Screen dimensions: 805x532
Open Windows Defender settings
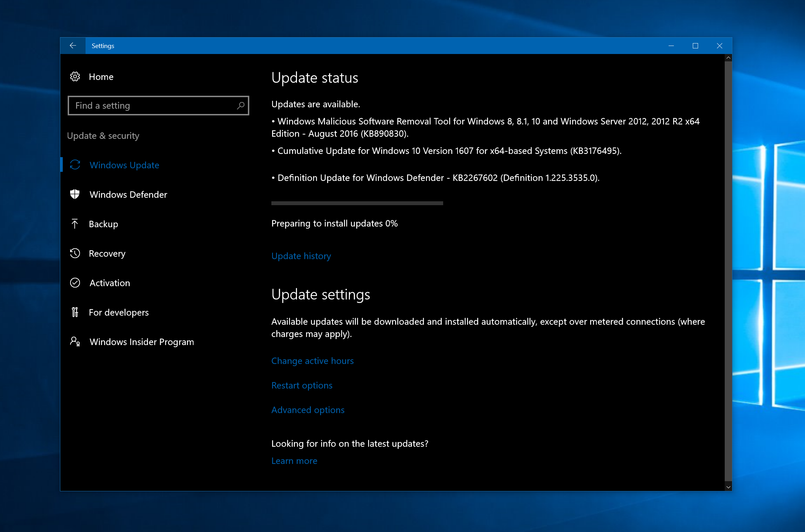[128, 195]
